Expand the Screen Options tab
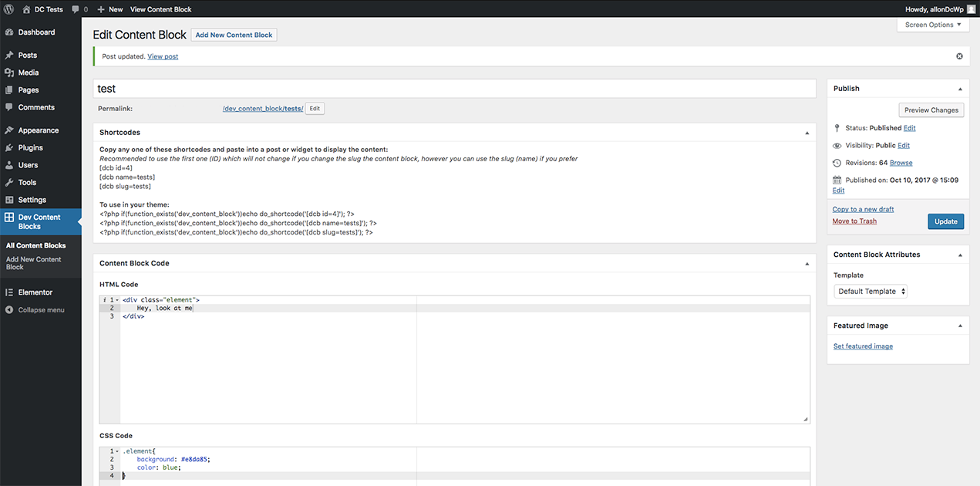Viewport: 980px width, 486px height. [x=933, y=25]
